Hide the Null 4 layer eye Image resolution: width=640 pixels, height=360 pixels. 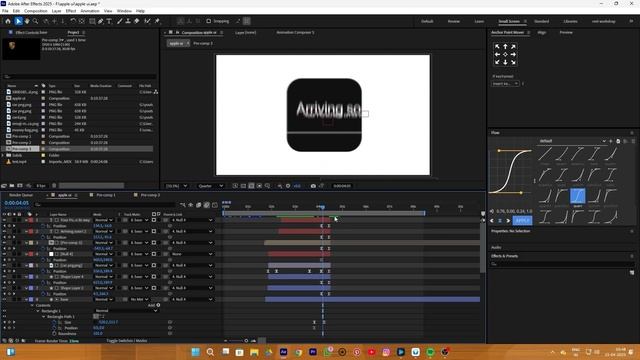point(4,254)
